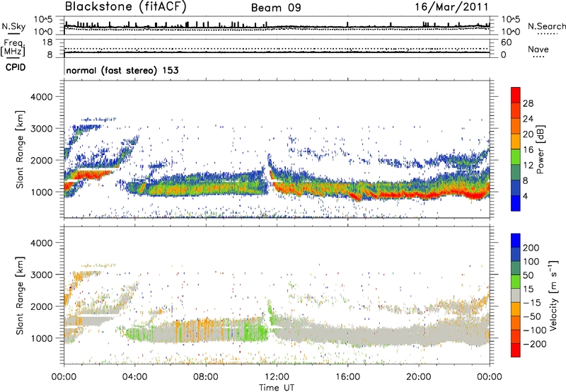Click the 'Slant Range [km]' label of power panel
This screenshot has height=392, width=566.
(x=20, y=149)
